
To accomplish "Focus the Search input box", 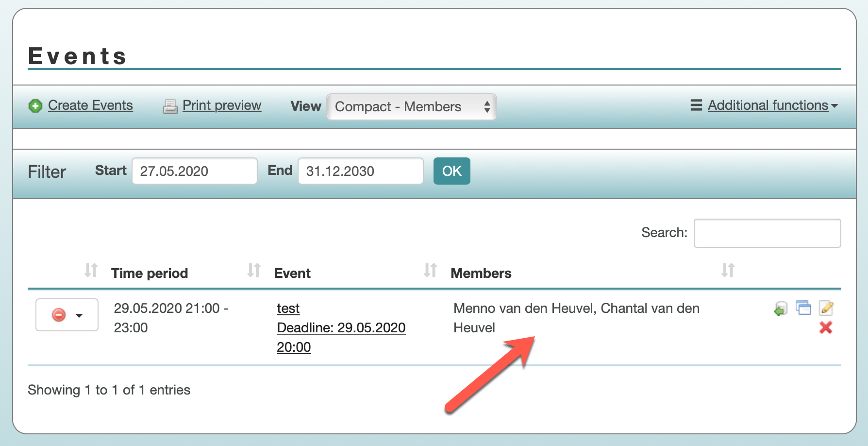I will 767,233.
